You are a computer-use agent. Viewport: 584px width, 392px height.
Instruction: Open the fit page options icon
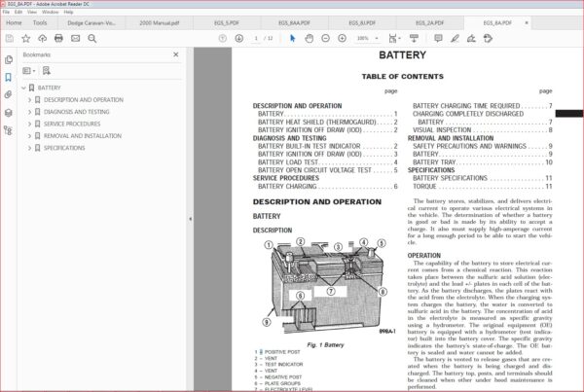pyautogui.click(x=394, y=38)
